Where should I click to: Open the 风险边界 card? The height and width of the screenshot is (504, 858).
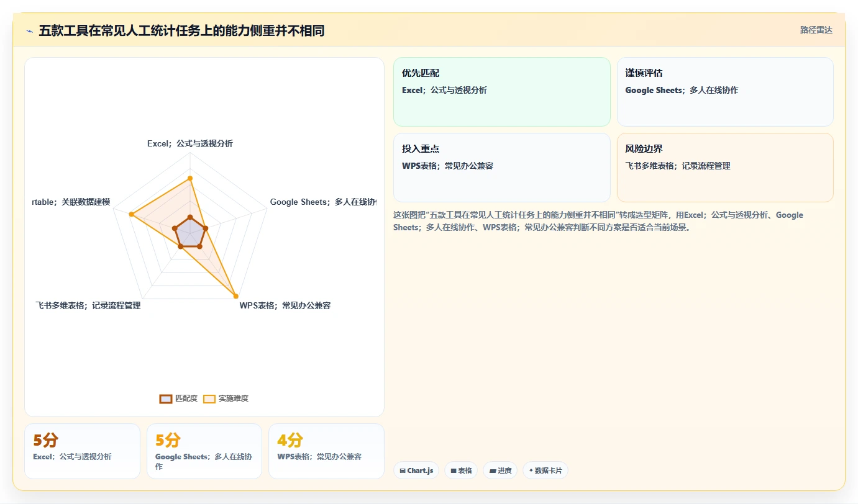pyautogui.click(x=725, y=168)
